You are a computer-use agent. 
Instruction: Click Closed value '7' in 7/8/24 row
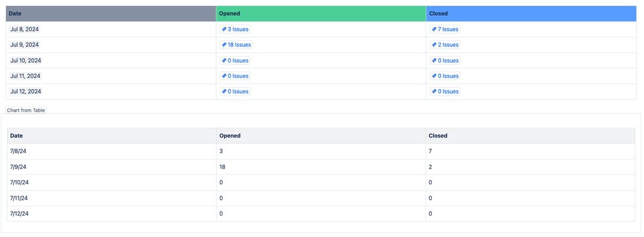(431, 151)
